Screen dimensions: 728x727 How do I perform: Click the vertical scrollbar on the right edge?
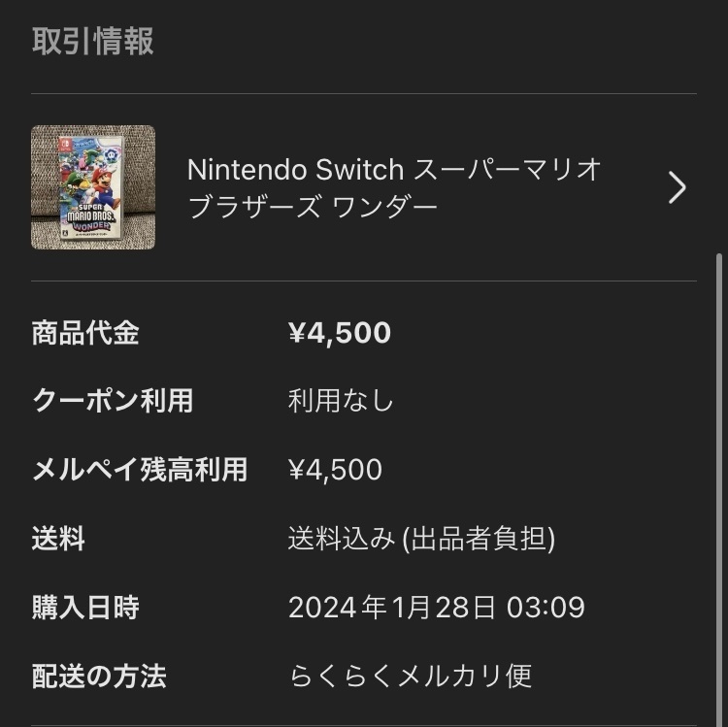tap(719, 485)
